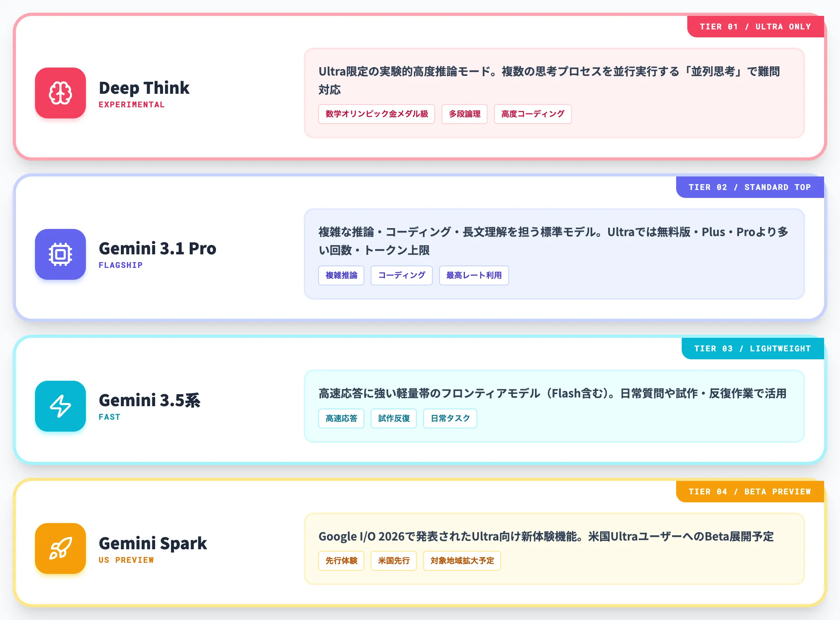Viewport: 840px width, 620px height.
Task: Click the Gemini Spark rocket icon
Action: [x=60, y=548]
